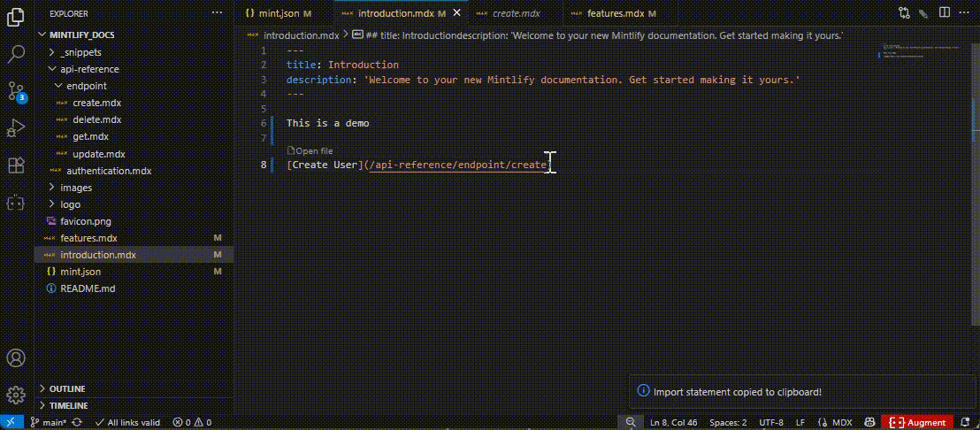Click the zoom magnifier icon in status bar
980x430 pixels.
coord(631,423)
